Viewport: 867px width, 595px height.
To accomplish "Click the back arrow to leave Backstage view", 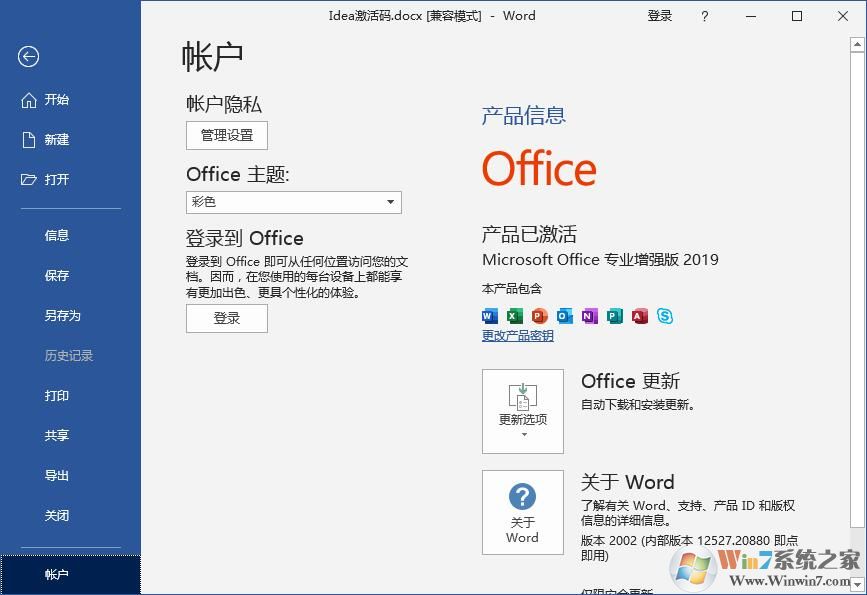I will 27,57.
